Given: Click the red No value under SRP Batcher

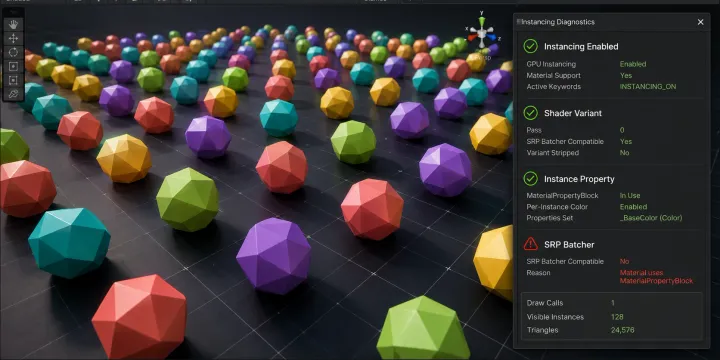Looking at the screenshot, I should [x=624, y=261].
